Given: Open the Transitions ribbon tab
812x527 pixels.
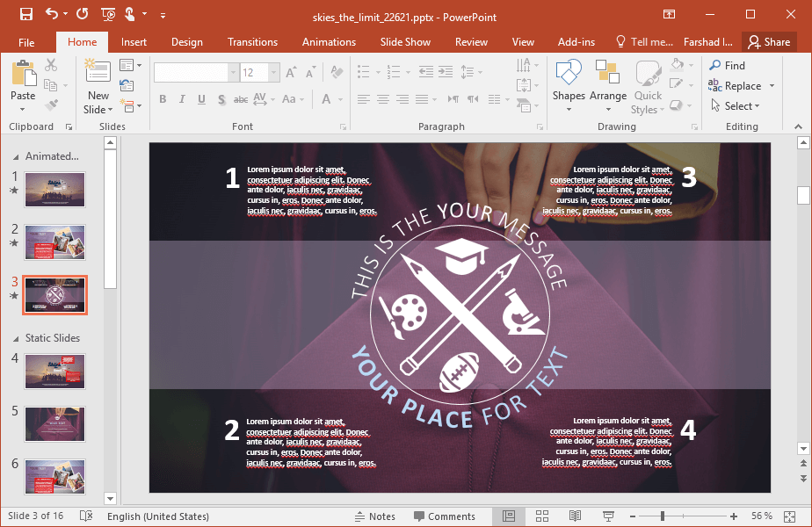Looking at the screenshot, I should pyautogui.click(x=252, y=42).
